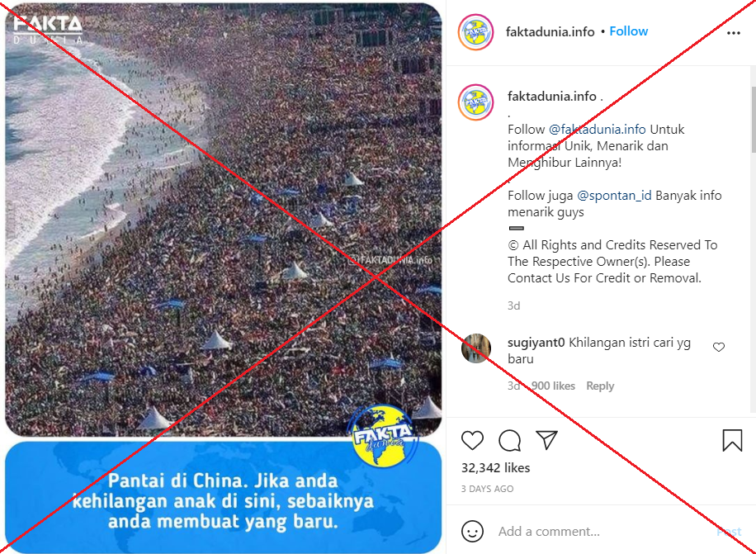
Task: Share post with paper plane icon
Action: click(x=546, y=440)
